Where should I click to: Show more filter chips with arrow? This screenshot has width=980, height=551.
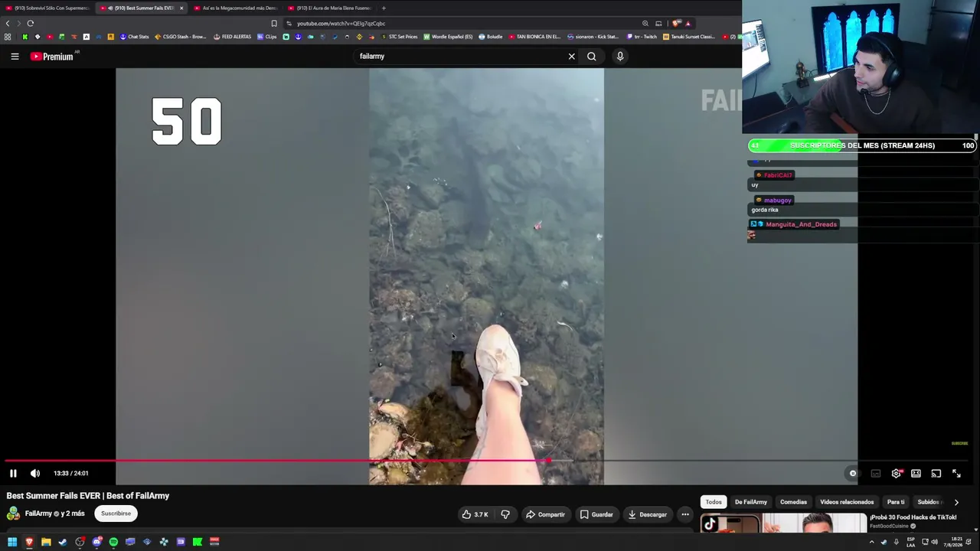coord(956,502)
